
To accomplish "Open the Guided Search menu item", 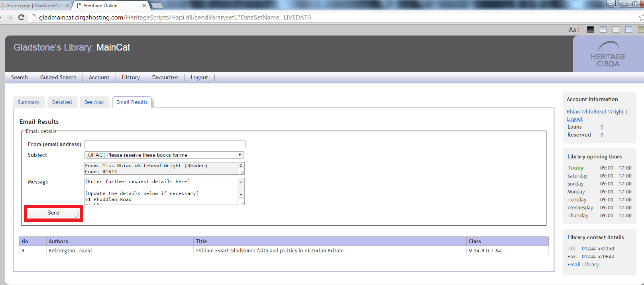I will (58, 78).
